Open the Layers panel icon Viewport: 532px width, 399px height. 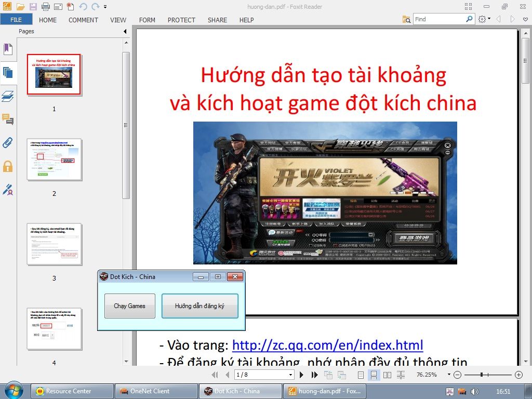pos(8,96)
